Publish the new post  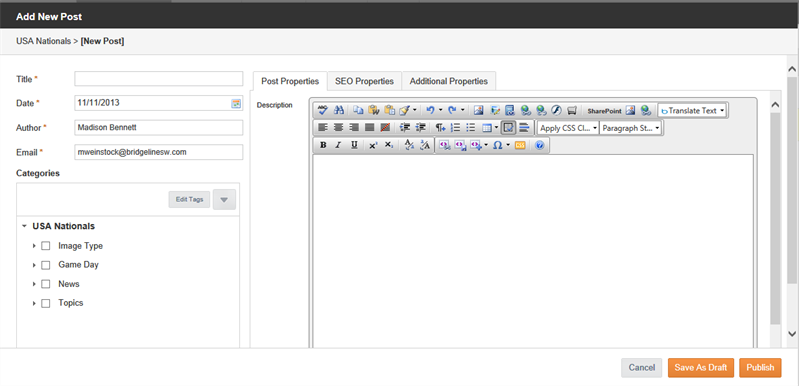pyautogui.click(x=760, y=368)
